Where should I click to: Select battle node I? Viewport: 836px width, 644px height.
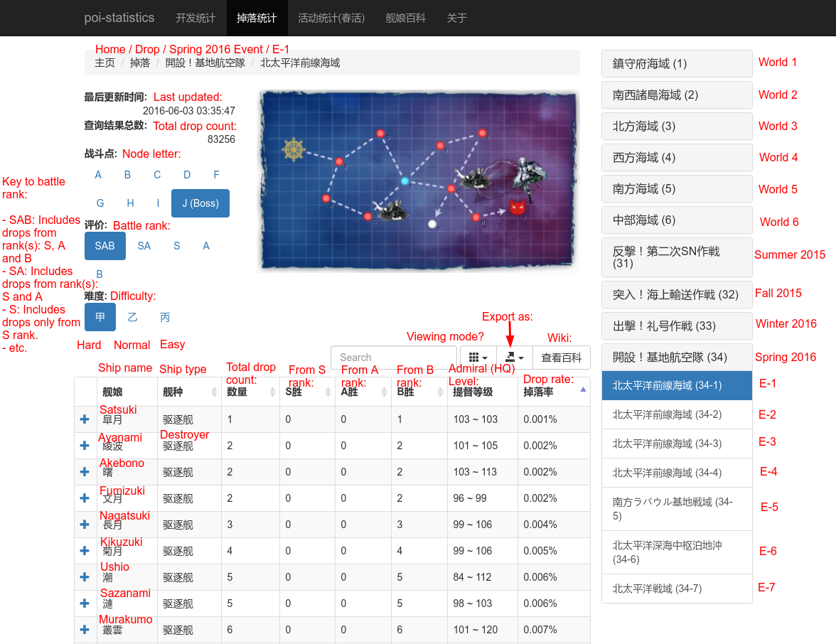[158, 203]
